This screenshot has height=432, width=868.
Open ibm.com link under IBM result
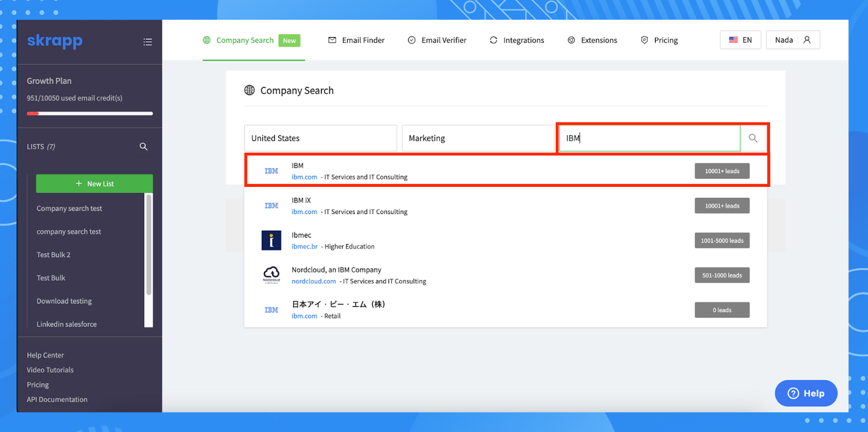pyautogui.click(x=304, y=177)
